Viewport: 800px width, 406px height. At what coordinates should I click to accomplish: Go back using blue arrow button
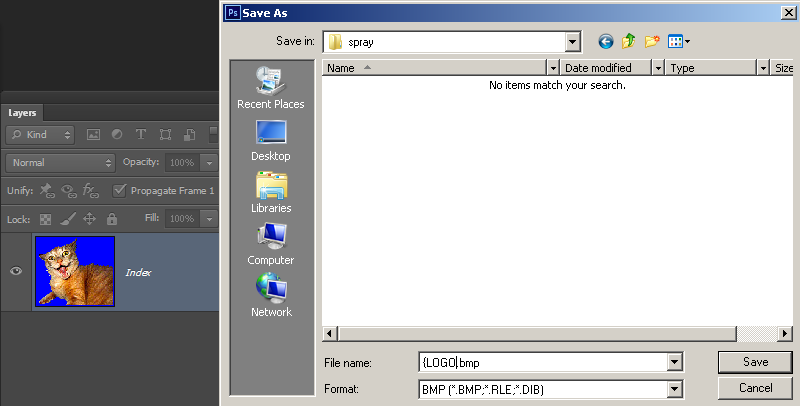click(606, 41)
